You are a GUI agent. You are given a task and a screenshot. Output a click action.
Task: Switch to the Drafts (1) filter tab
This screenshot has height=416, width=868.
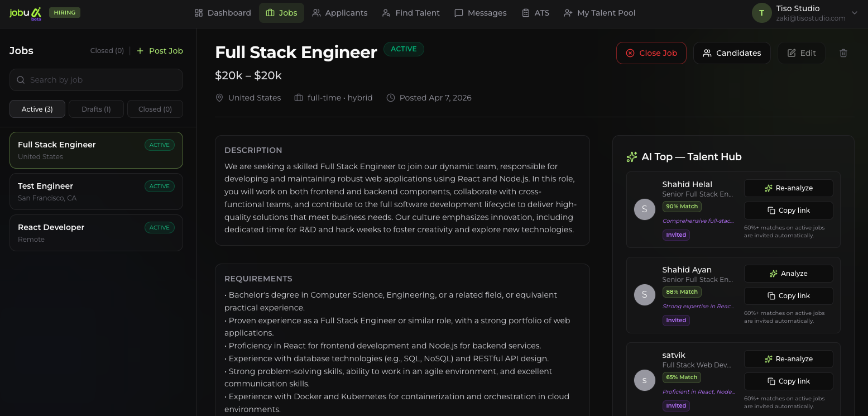click(96, 109)
